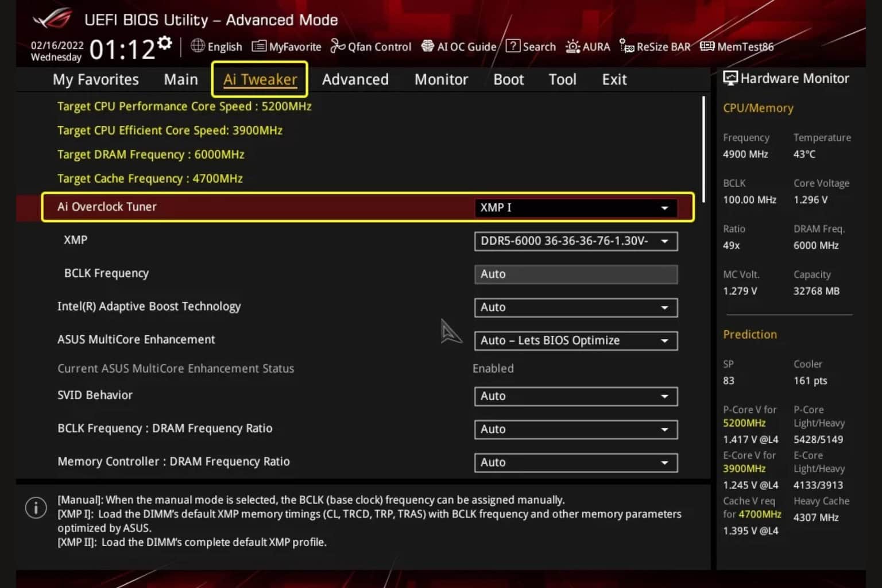Click the info icon in help area
Image resolution: width=882 pixels, height=588 pixels.
click(x=36, y=508)
